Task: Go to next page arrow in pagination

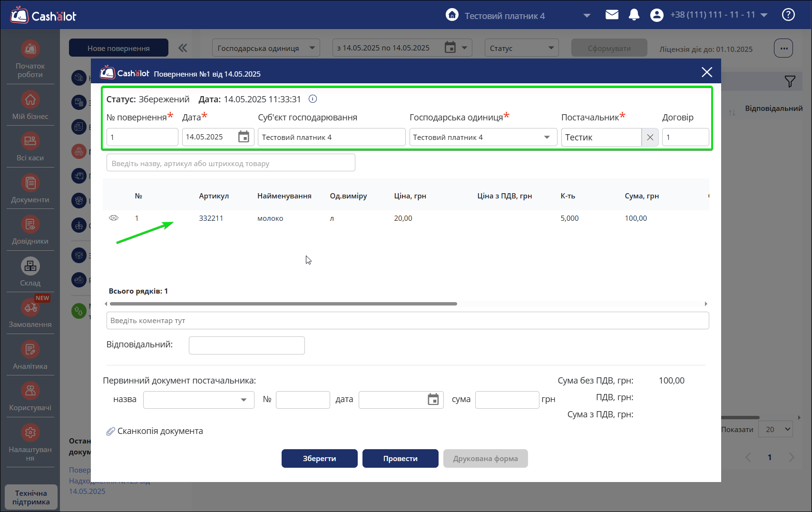Action: pos(792,457)
